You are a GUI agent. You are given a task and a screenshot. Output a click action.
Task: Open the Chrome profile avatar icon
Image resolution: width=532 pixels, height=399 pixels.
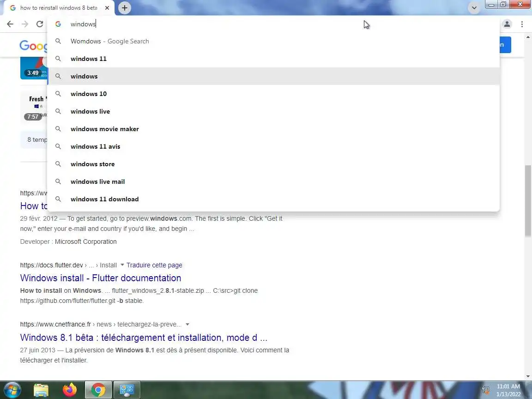507,24
